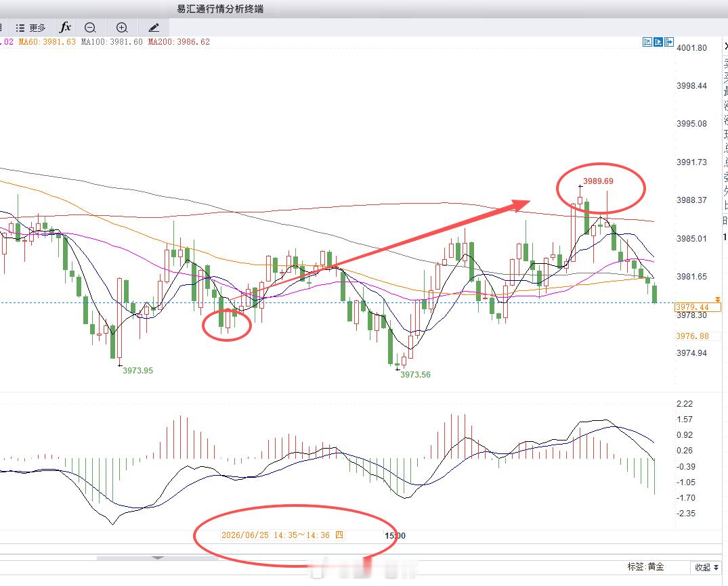
Task: Click the 3974.94 price axis label
Action: click(x=692, y=353)
